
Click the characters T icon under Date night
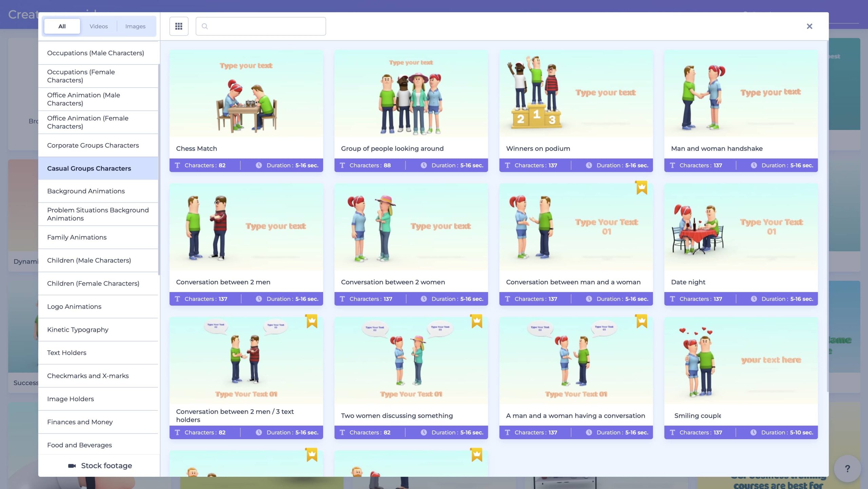point(672,299)
